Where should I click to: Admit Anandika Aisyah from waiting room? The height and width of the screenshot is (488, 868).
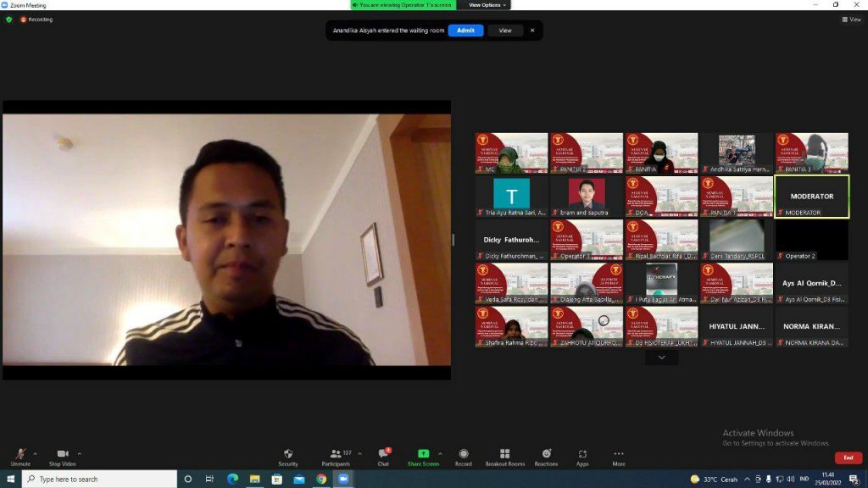[x=465, y=30]
